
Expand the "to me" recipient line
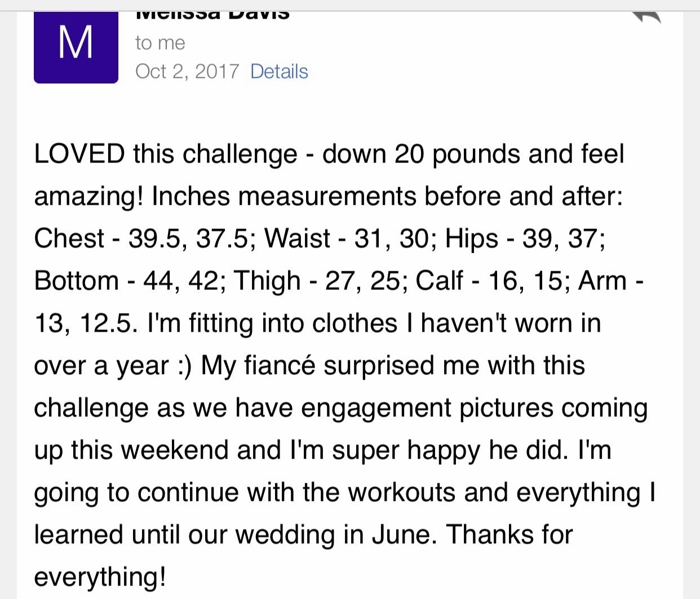point(160,43)
